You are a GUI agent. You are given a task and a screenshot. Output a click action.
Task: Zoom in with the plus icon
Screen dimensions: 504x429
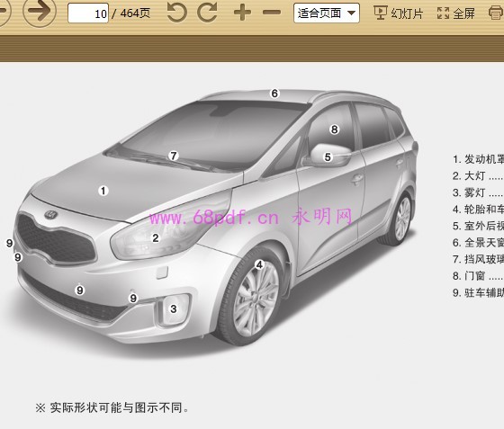242,13
